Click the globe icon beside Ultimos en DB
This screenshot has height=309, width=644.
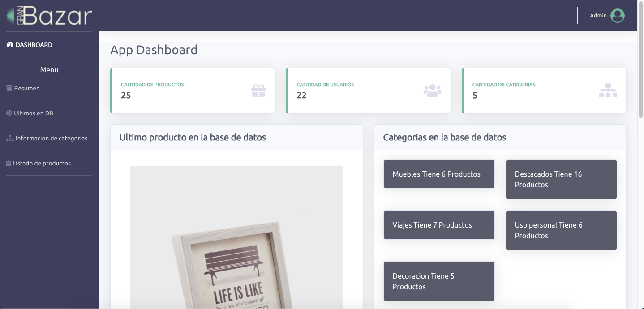(9, 113)
